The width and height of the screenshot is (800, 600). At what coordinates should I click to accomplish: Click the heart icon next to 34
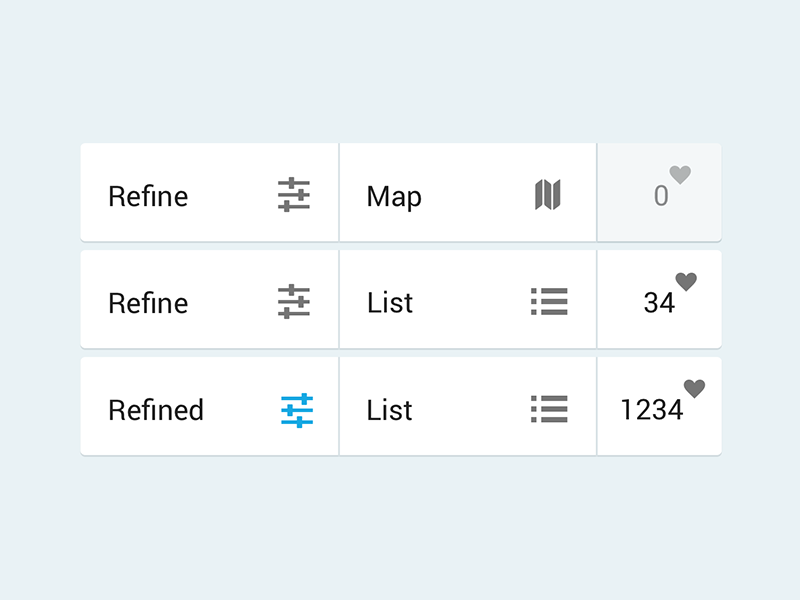tap(686, 282)
